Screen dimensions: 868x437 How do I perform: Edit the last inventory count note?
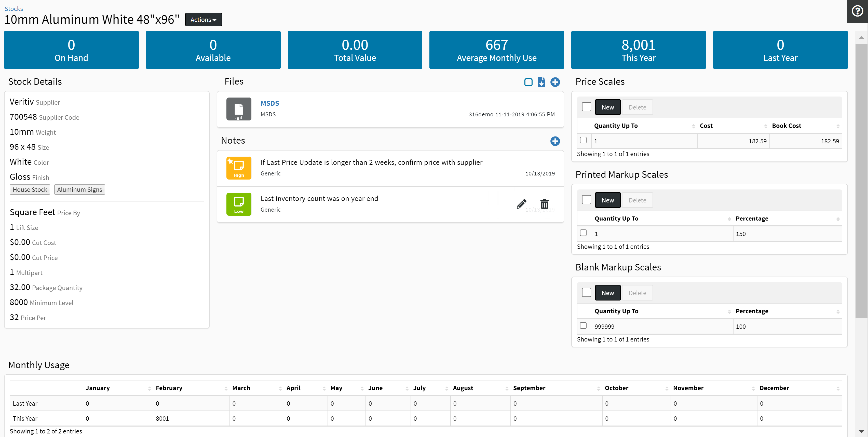tap(521, 204)
